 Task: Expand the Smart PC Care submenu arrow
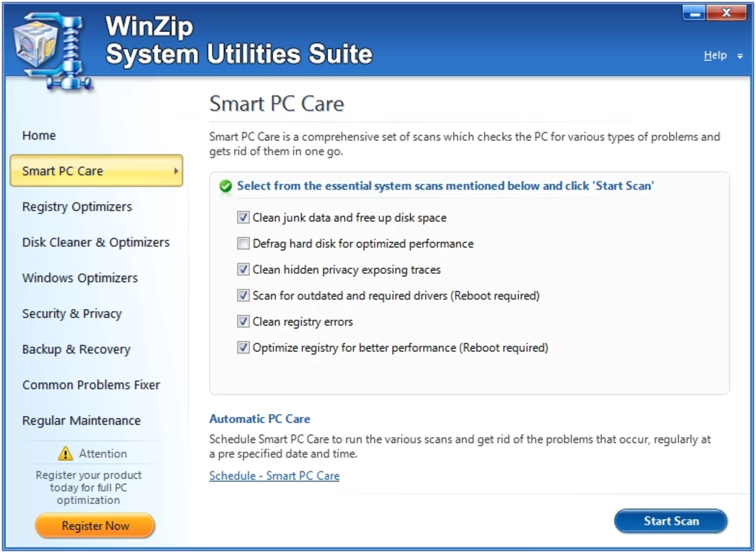pos(176,171)
